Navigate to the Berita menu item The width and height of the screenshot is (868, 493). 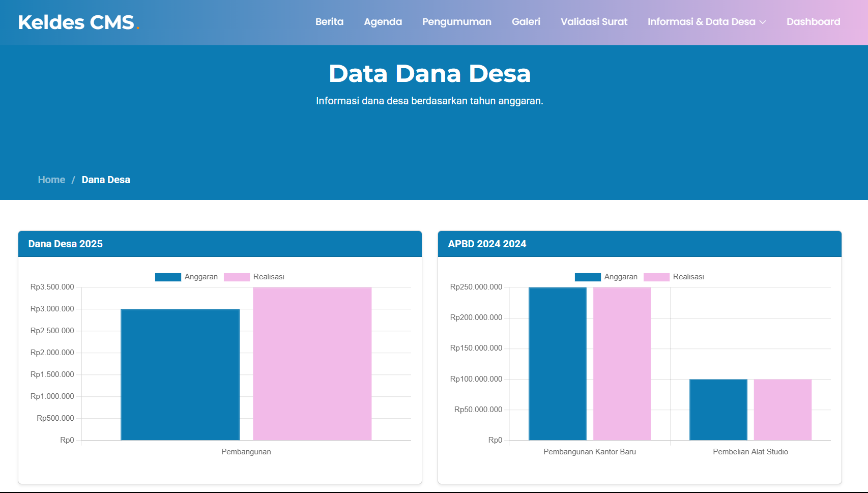329,22
